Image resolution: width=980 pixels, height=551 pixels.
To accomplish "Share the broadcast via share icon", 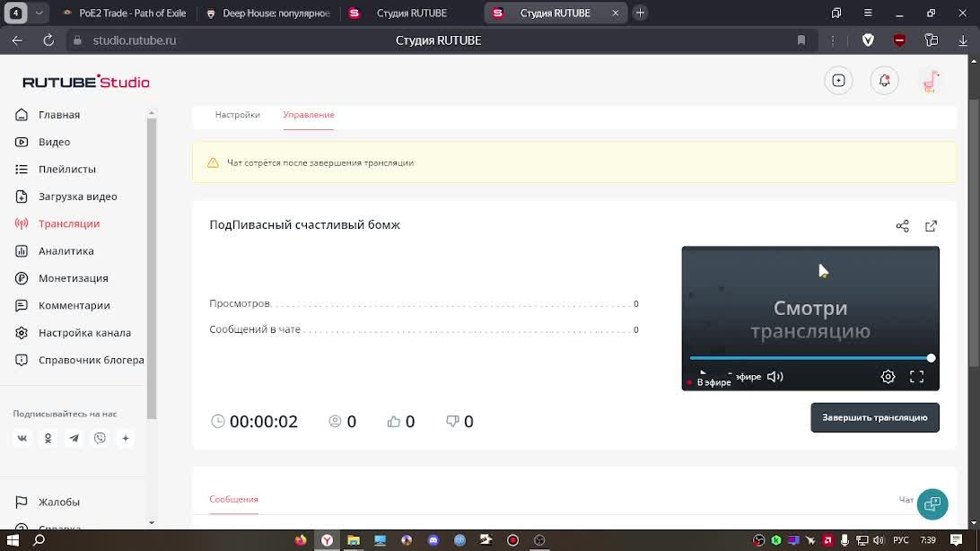I will [x=903, y=226].
